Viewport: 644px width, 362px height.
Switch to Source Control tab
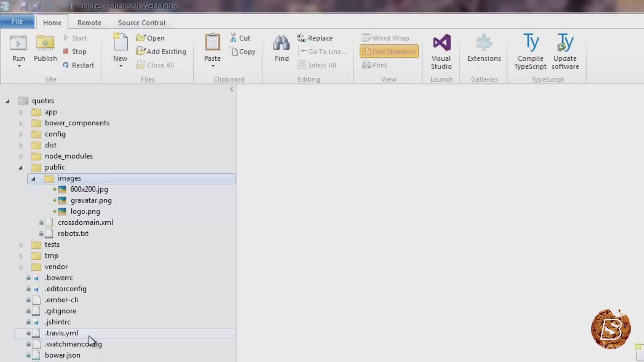(x=142, y=22)
